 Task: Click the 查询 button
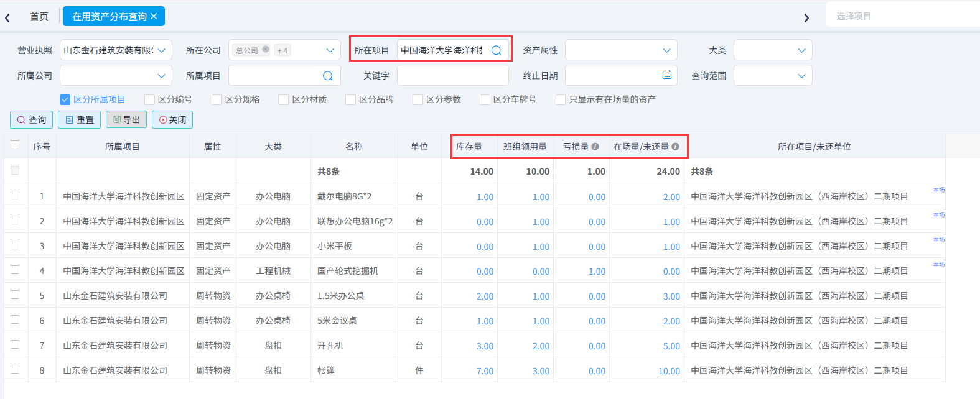coord(31,120)
